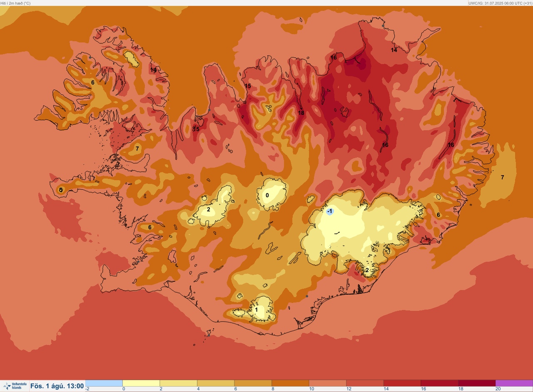Select the 4 to 6 legend color swatch

tap(216, 383)
